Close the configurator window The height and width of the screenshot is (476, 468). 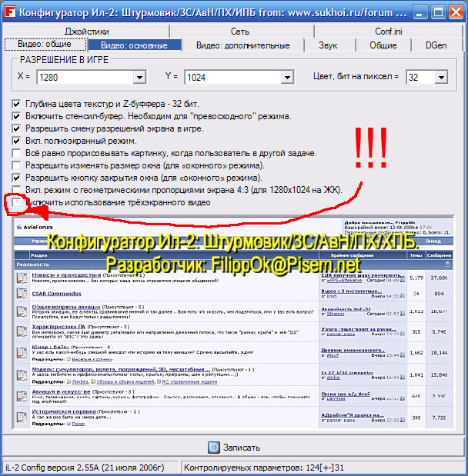pos(456,12)
